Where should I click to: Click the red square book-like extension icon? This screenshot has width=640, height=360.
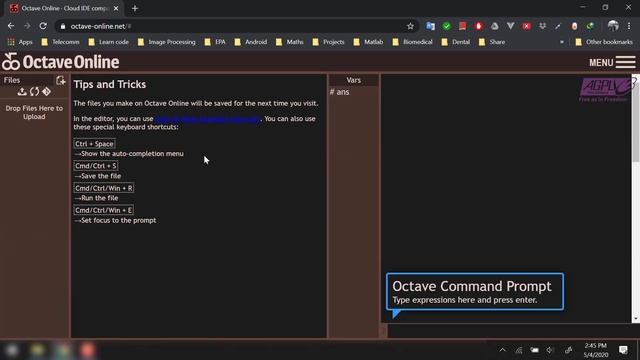462,26
